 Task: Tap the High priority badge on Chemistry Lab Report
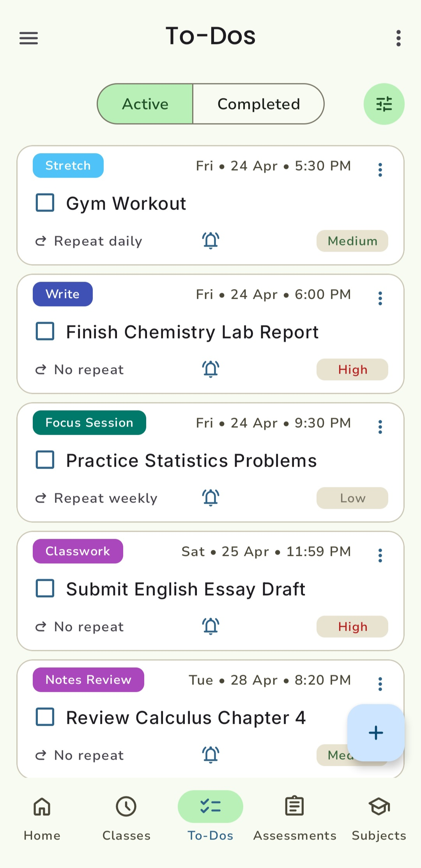352,369
